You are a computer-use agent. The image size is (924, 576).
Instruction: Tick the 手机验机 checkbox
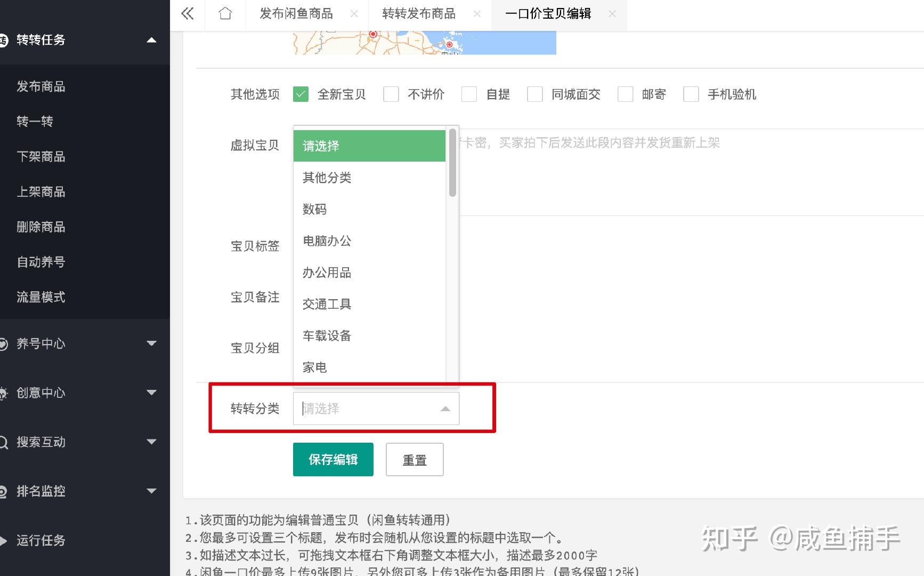(691, 94)
